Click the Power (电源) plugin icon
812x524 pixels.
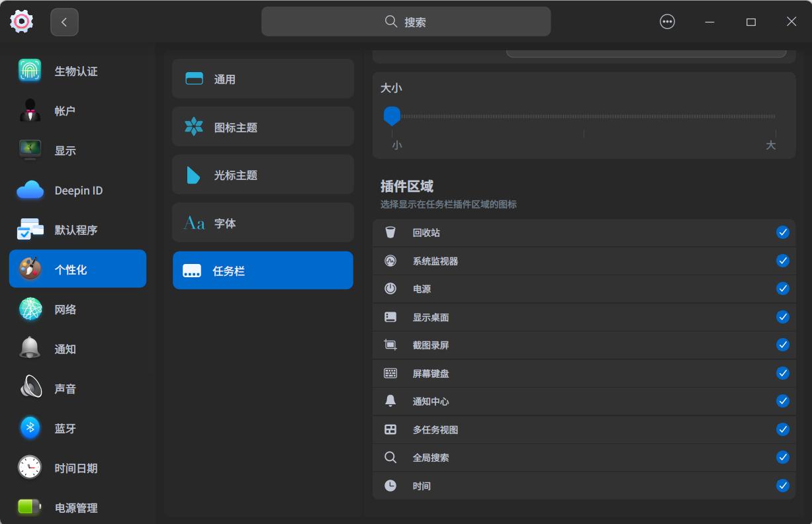coord(390,288)
